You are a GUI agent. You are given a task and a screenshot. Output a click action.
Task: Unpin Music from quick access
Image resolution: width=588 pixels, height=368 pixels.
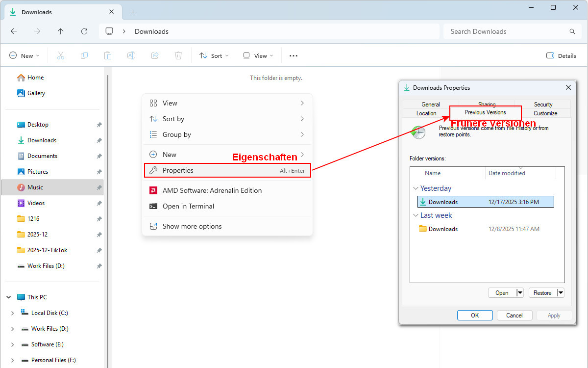click(x=99, y=187)
